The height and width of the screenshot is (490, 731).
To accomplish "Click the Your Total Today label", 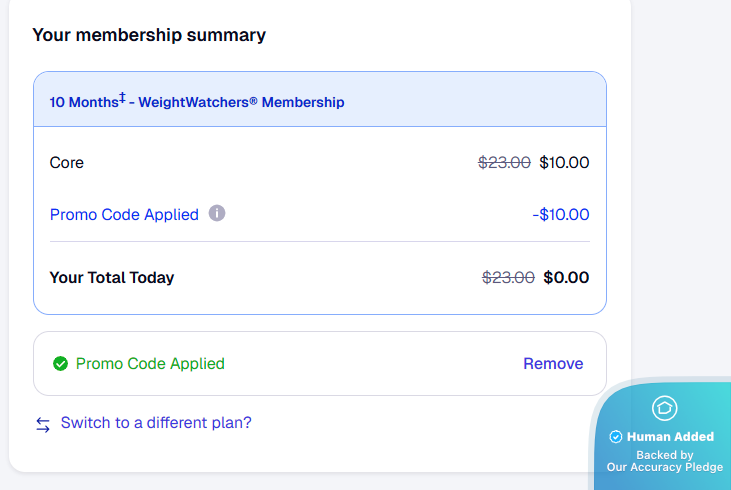I will click(112, 278).
